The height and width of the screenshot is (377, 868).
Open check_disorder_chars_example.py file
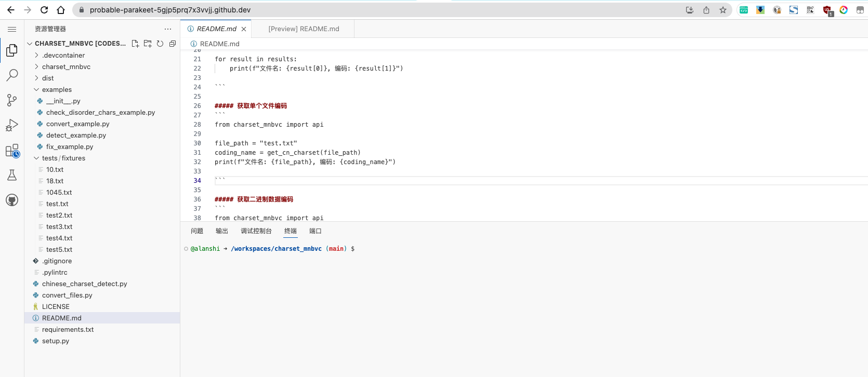click(x=102, y=112)
